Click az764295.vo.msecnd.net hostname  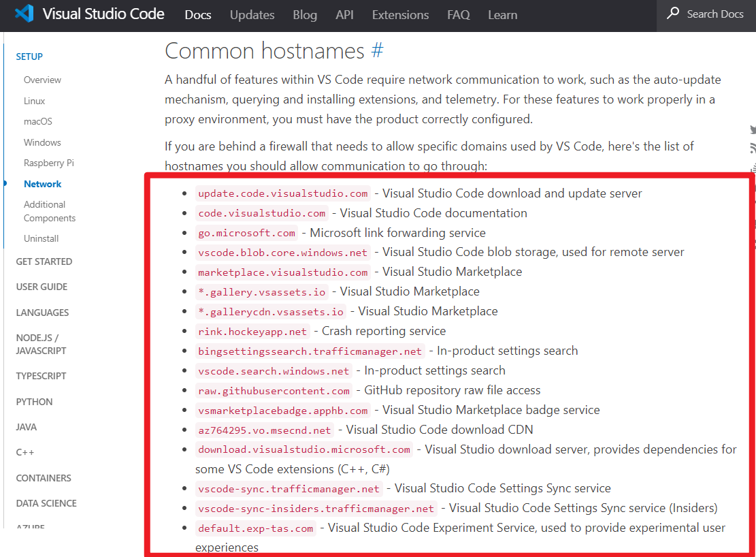pos(265,430)
